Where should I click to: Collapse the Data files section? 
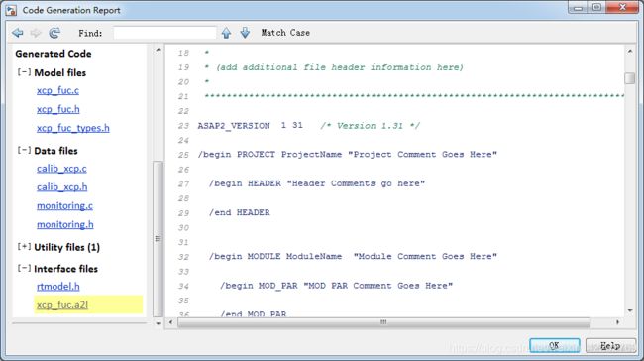click(24, 150)
